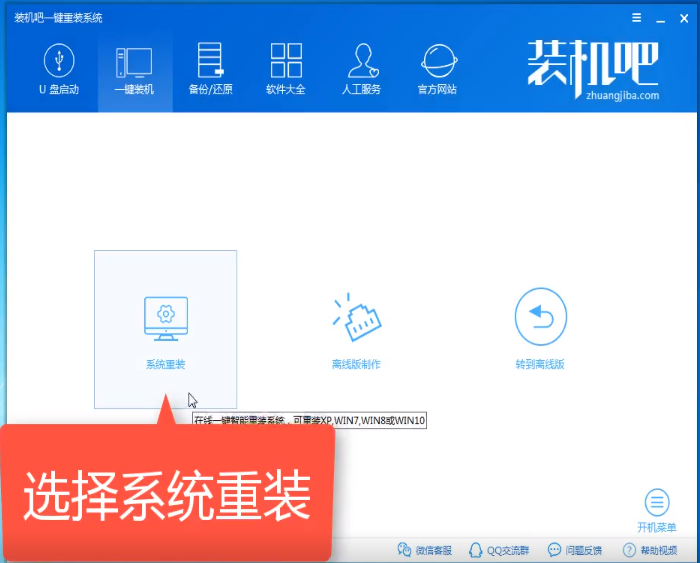The image size is (700, 563).
Task: Open the 软件大全 tab
Action: click(286, 69)
